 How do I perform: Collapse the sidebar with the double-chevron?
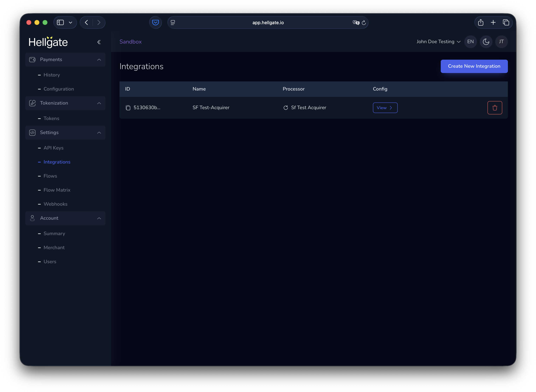(x=99, y=42)
